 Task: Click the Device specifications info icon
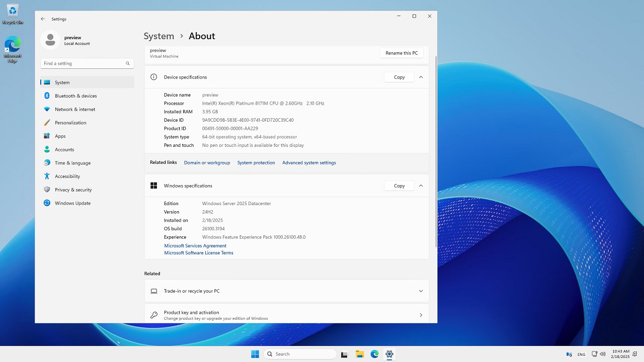(154, 77)
